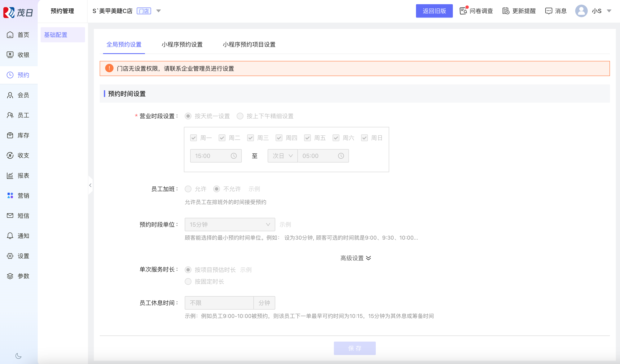The width and height of the screenshot is (620, 364).
Task: Click the 更新提醒 update reminder icon
Action: coord(506,11)
